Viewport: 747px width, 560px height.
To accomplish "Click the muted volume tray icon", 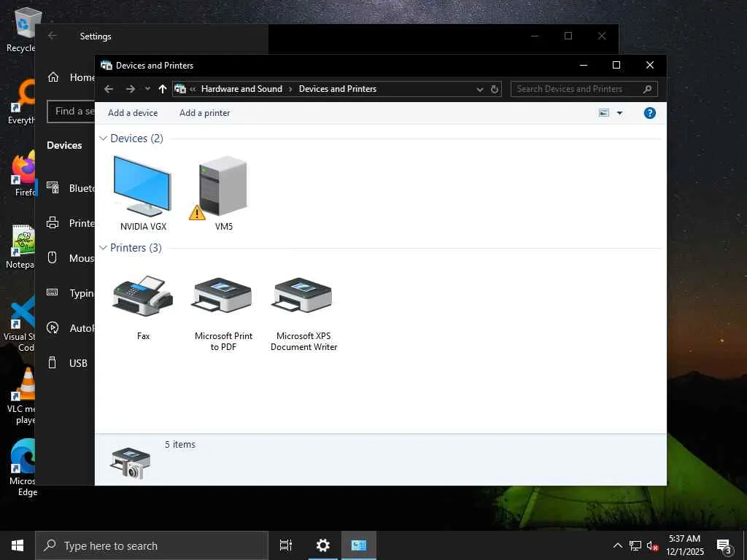I will [653, 545].
